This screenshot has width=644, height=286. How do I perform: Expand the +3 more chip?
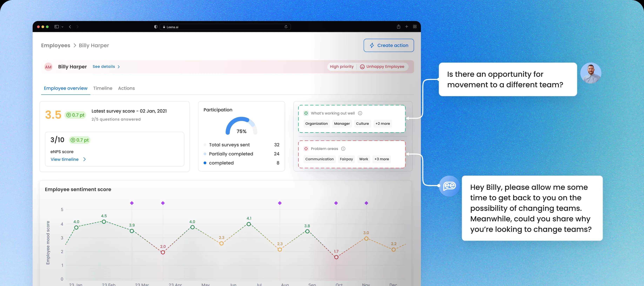tap(381, 159)
